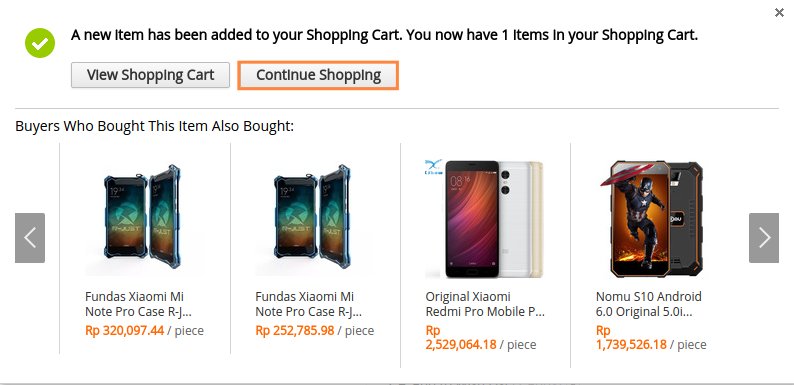The width and height of the screenshot is (794, 385).
Task: Click the Rp 2,529,064.18 price
Action: pyautogui.click(x=461, y=338)
